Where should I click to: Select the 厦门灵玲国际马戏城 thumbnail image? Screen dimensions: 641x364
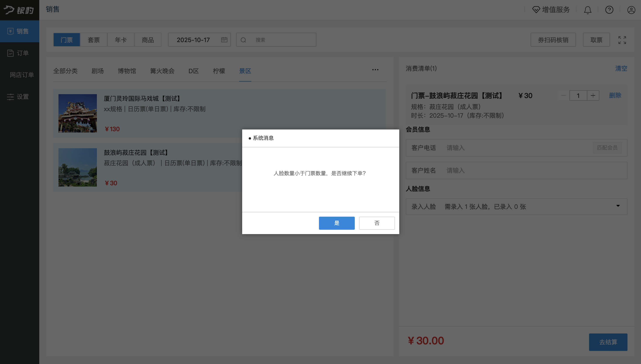(x=77, y=113)
